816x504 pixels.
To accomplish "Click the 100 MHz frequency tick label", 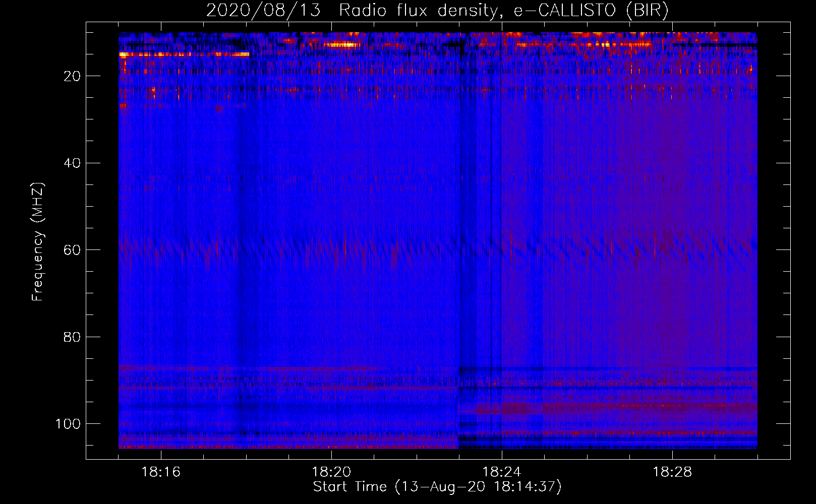I will pyautogui.click(x=68, y=424).
